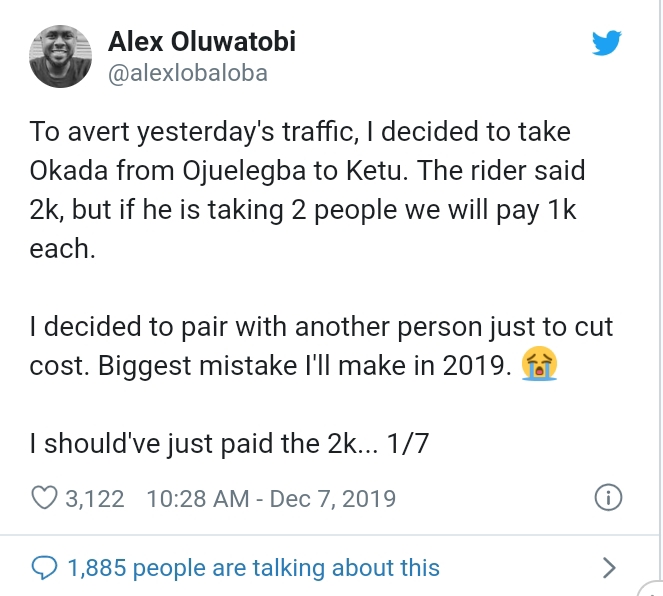
Task: Expand conversation with the right chevron arrow
Action: [x=608, y=568]
